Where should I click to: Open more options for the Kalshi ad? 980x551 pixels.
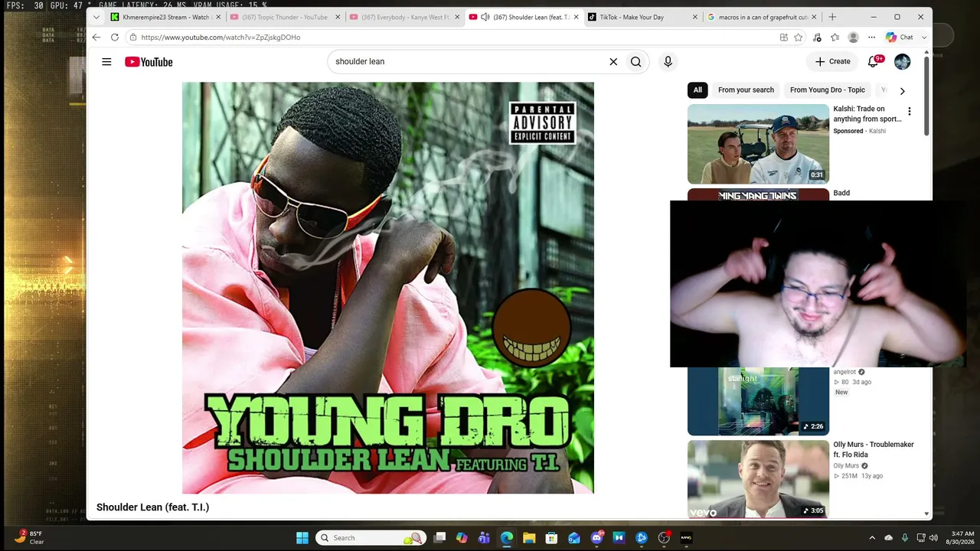coord(910,112)
